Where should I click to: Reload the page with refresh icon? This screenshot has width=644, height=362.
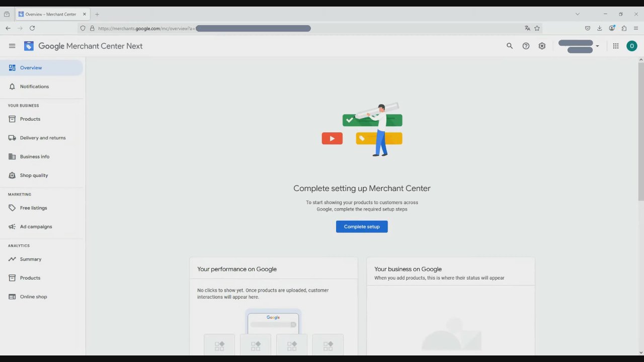[32, 28]
